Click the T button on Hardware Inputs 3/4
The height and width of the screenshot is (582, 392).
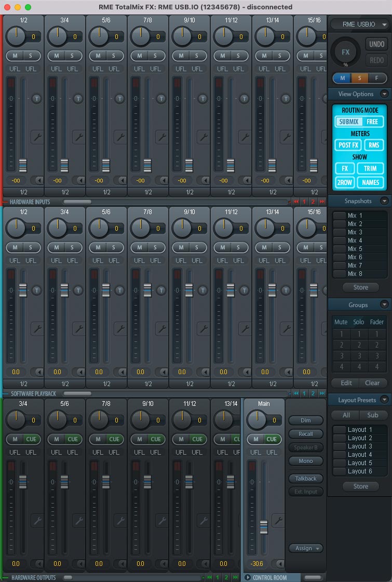pos(78,98)
